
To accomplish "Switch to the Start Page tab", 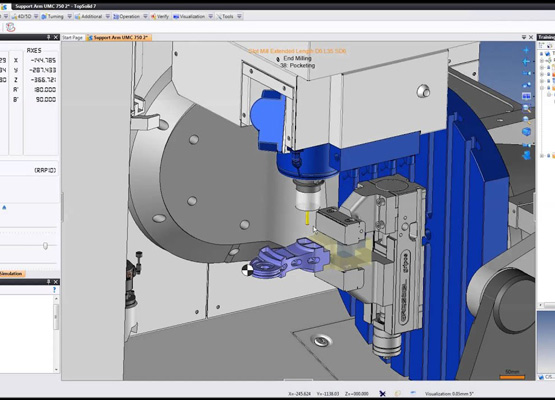I will click(73, 38).
